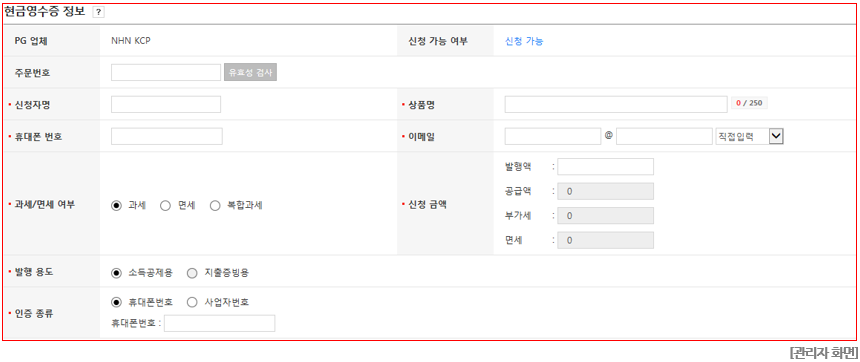860x362 pixels.
Task: Click the disabled 면세 amount field
Action: (606, 240)
